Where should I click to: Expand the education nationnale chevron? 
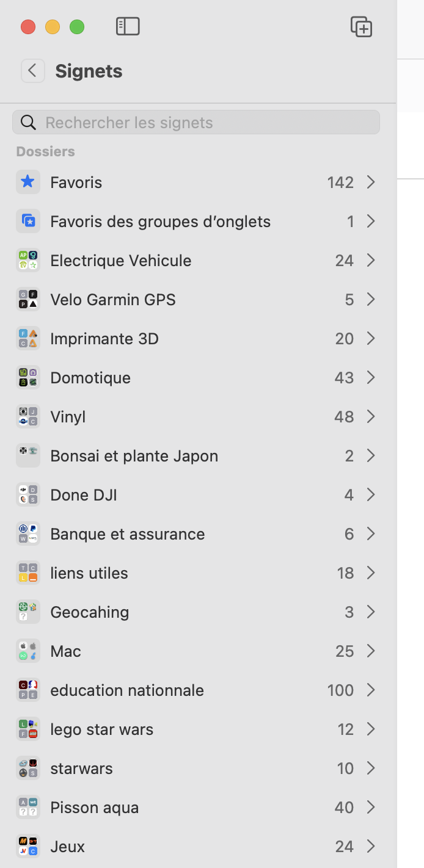[x=371, y=690]
